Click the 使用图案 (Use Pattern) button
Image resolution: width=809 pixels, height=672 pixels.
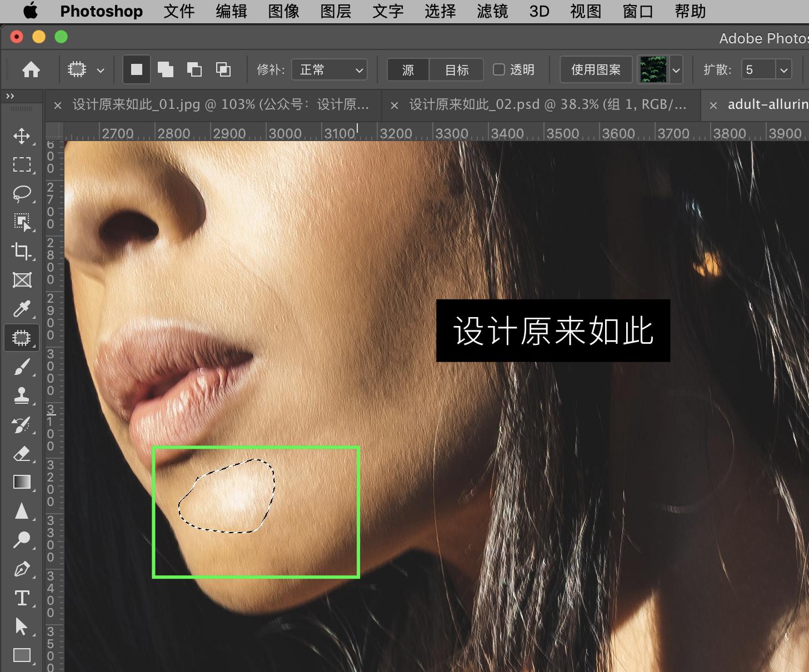(x=595, y=69)
